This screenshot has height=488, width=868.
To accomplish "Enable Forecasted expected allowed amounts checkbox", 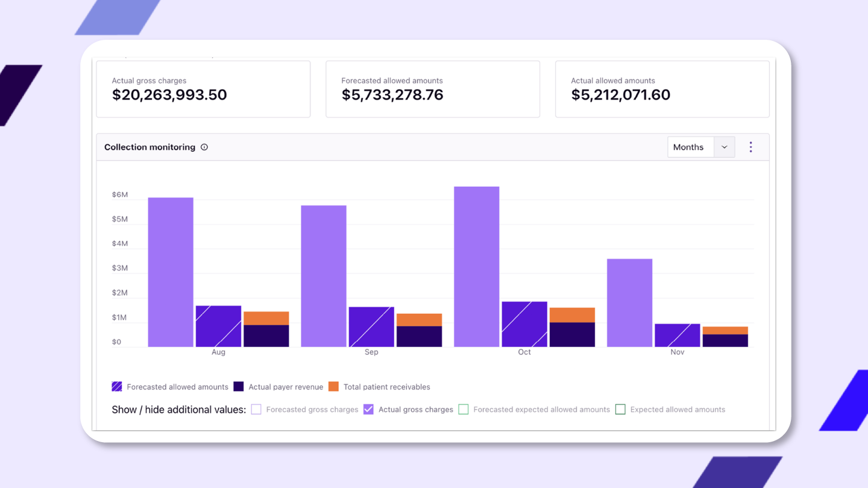I will coord(464,410).
